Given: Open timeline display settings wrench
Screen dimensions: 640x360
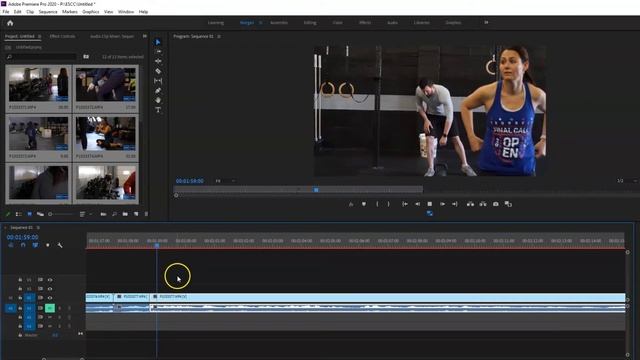Looking at the screenshot, I should point(60,245).
